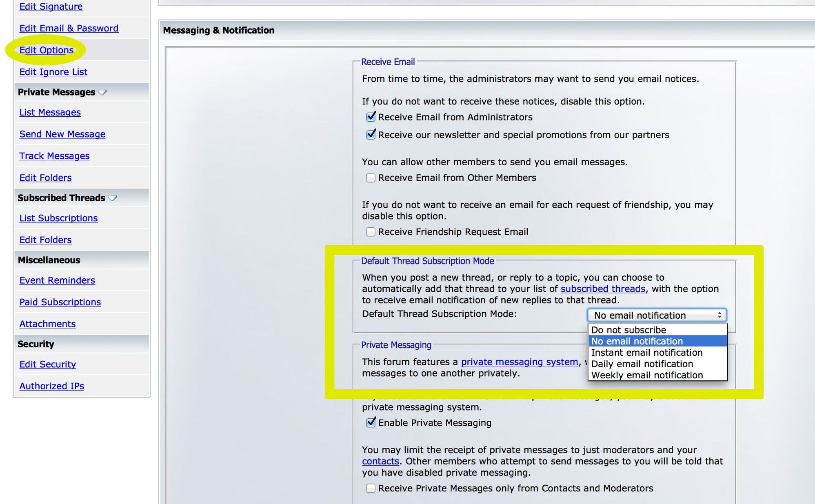Open Default Thread Subscription Mode dropdown
Viewport: 815px width, 504px height.
pyautogui.click(x=656, y=315)
